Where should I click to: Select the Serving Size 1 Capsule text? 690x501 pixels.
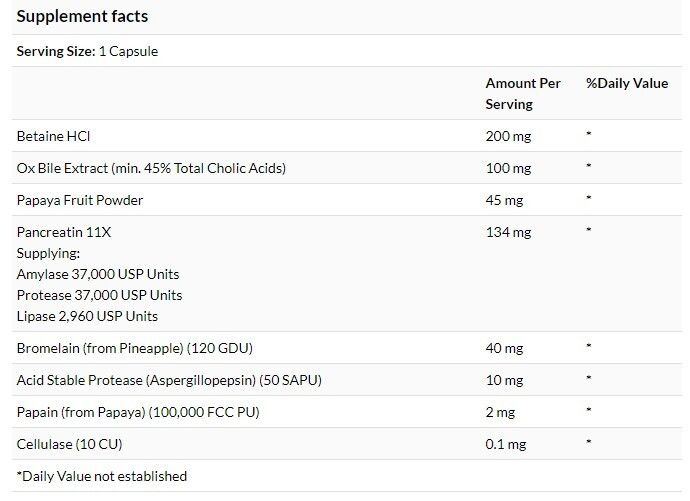tap(87, 51)
